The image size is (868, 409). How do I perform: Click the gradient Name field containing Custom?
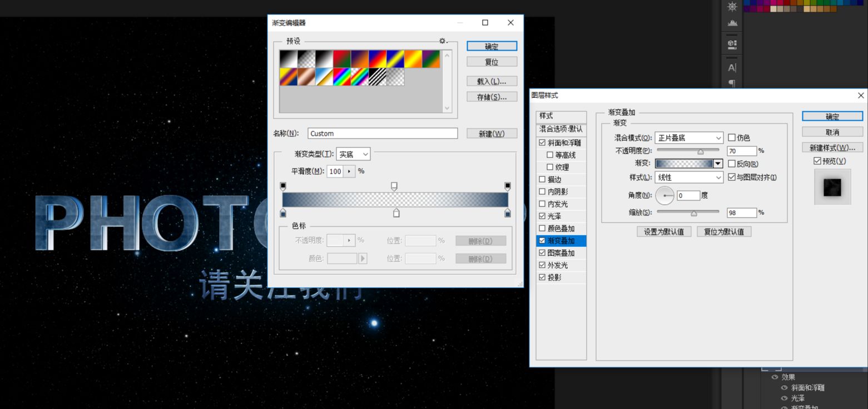(x=383, y=134)
